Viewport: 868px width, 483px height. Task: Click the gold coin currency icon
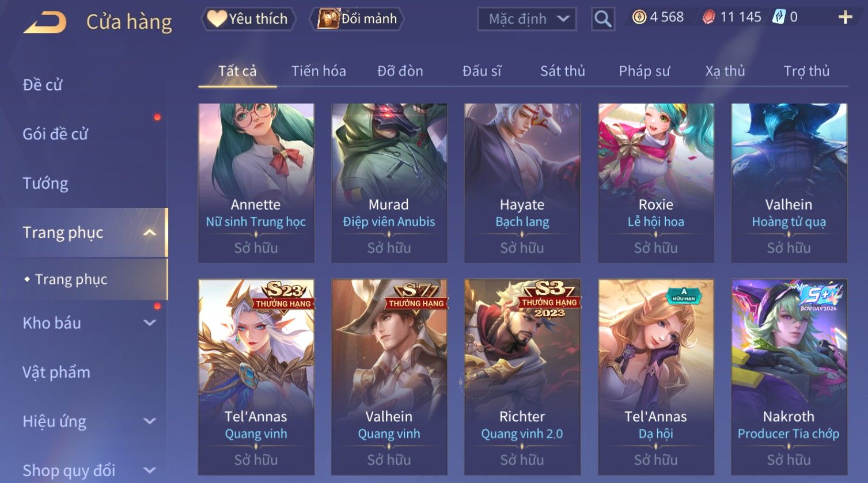[x=639, y=17]
